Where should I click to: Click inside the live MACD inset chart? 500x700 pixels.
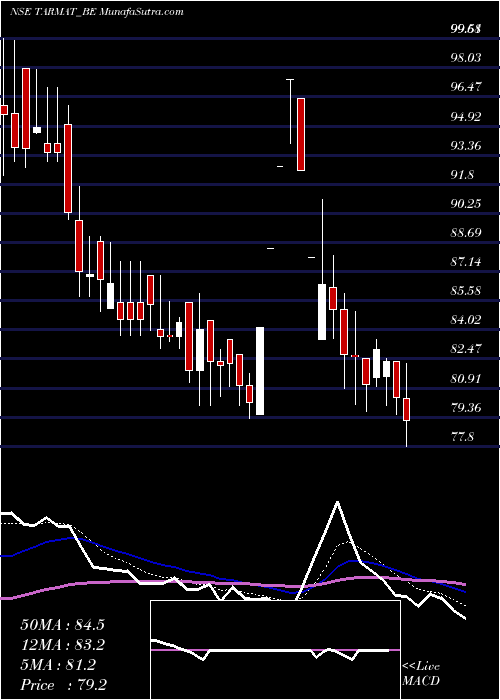[275, 650]
